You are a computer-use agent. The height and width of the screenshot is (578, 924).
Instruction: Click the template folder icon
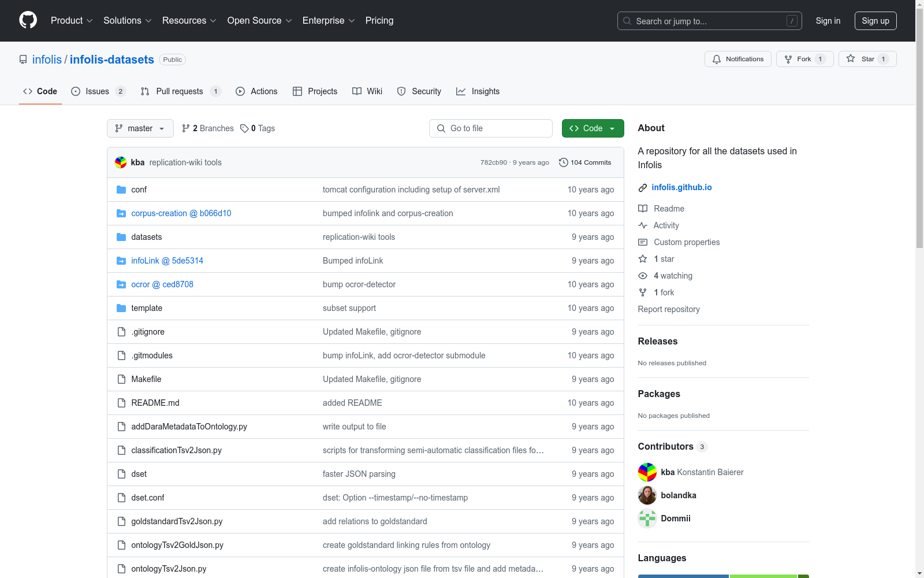[121, 308]
